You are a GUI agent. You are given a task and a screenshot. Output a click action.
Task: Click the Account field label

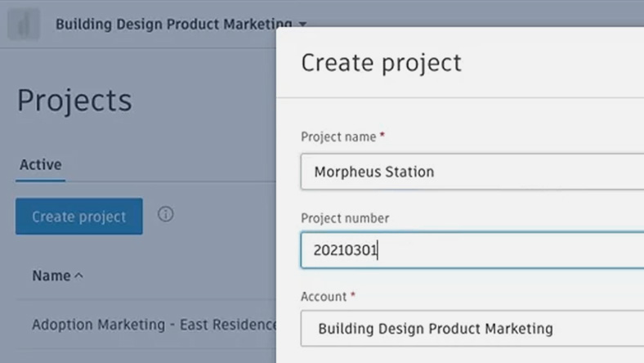tap(324, 296)
